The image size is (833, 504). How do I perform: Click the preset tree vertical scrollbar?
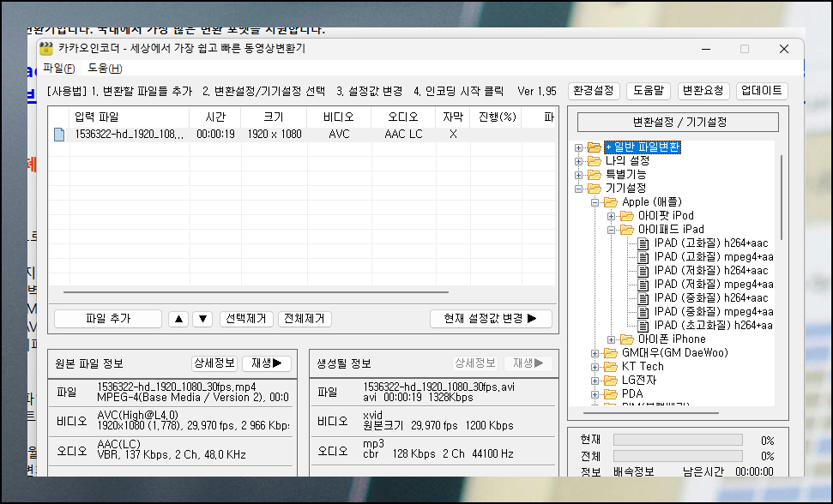pos(781,197)
